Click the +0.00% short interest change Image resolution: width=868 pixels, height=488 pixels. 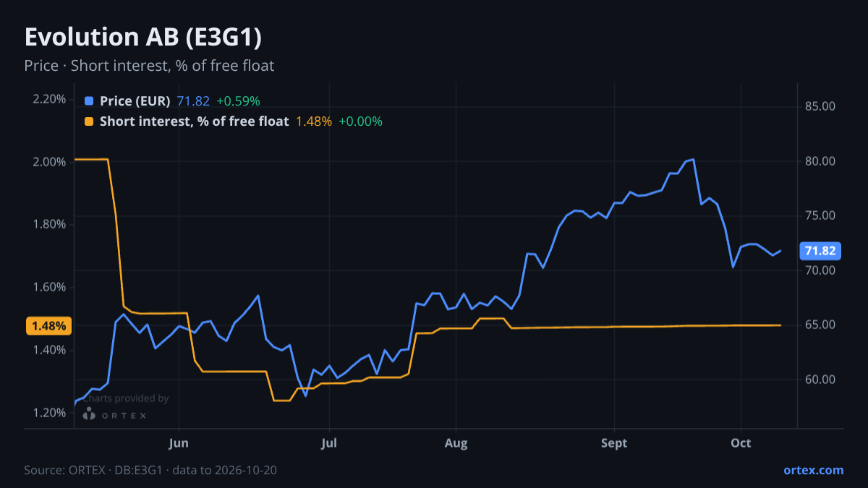[360, 121]
